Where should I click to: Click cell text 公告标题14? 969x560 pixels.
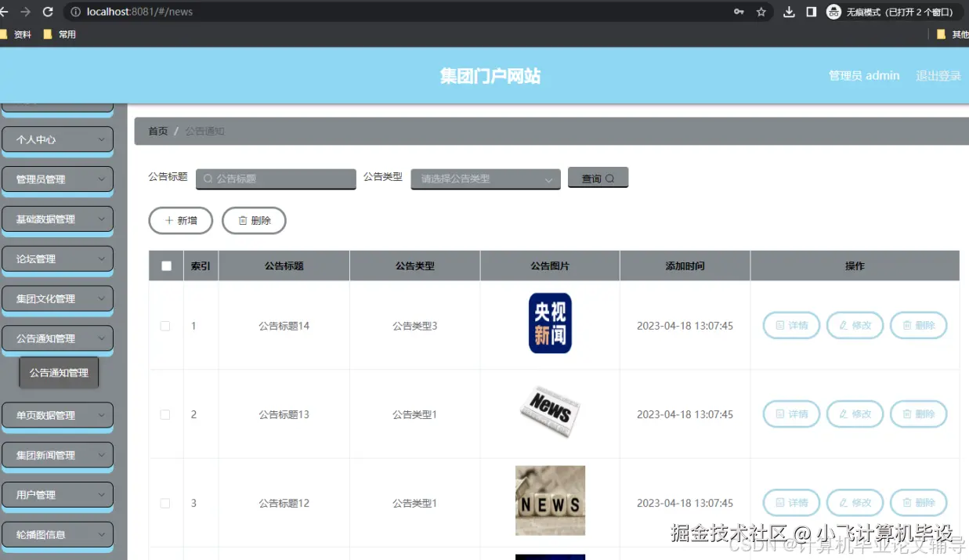[284, 326]
